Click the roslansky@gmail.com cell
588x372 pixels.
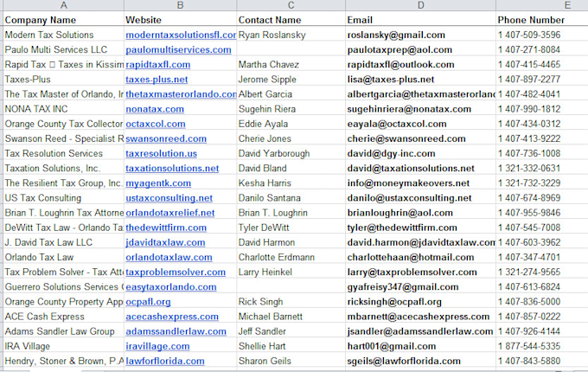coord(421,35)
